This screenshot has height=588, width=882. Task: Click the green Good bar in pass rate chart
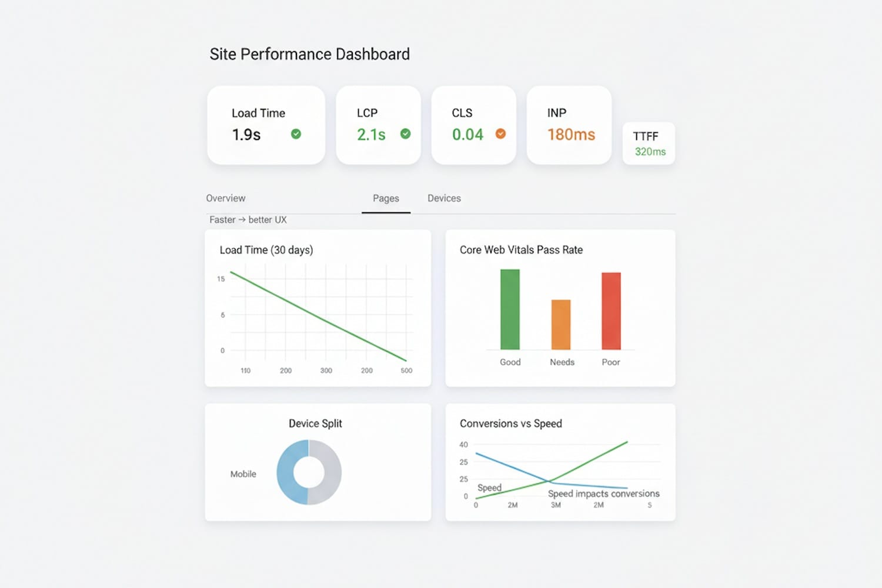510,309
